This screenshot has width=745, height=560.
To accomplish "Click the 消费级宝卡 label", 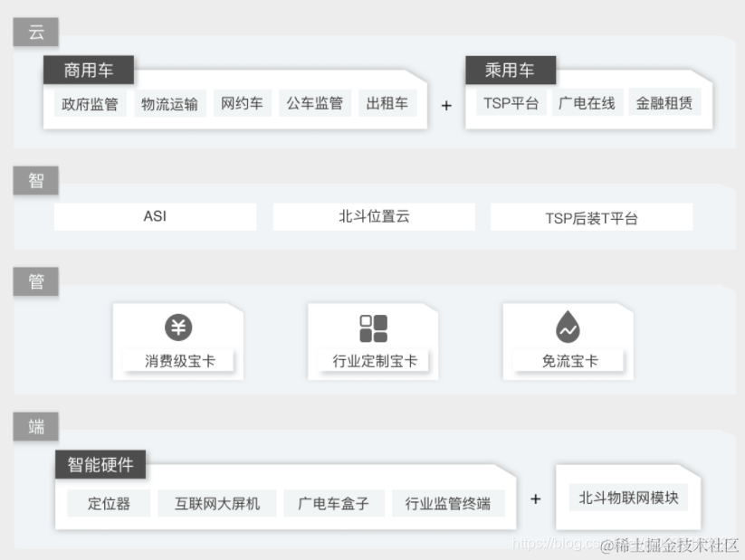I will (179, 361).
